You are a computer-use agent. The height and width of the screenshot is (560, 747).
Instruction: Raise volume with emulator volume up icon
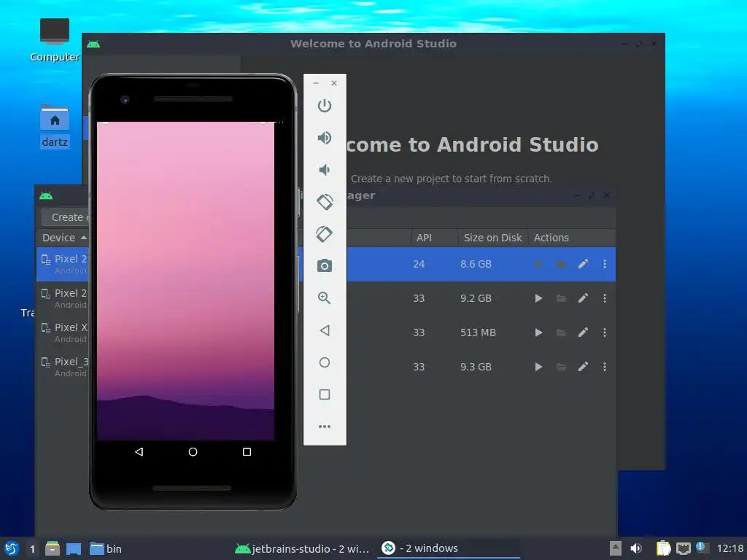pyautogui.click(x=325, y=138)
